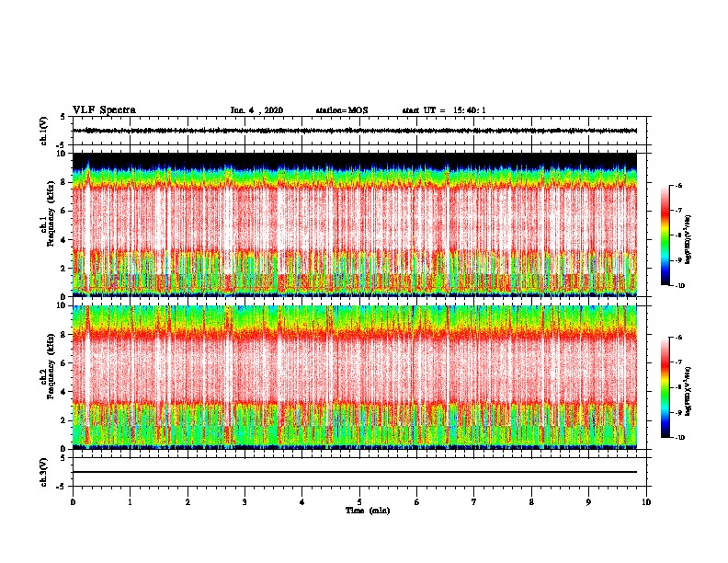Click the "VLF Spectra" plot title

(x=105, y=110)
